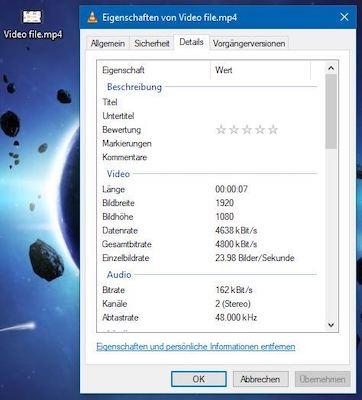
Task: Click the 00:00:07 length value
Action: (231, 189)
